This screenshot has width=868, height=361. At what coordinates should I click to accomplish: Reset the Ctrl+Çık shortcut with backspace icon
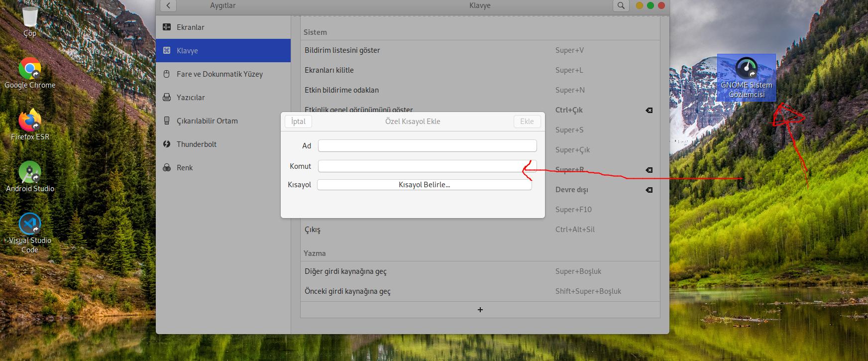[649, 110]
